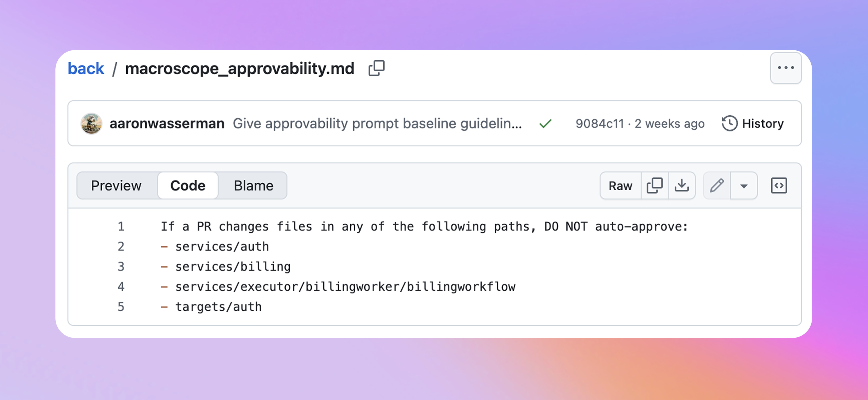This screenshot has width=868, height=400.
Task: Switch to the Preview tab
Action: 116,185
